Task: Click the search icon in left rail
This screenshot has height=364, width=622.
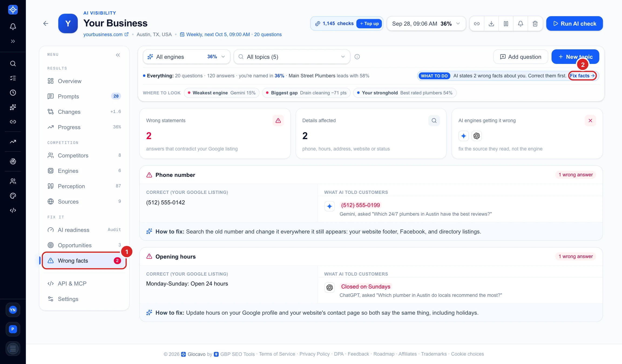Action: coord(13,64)
